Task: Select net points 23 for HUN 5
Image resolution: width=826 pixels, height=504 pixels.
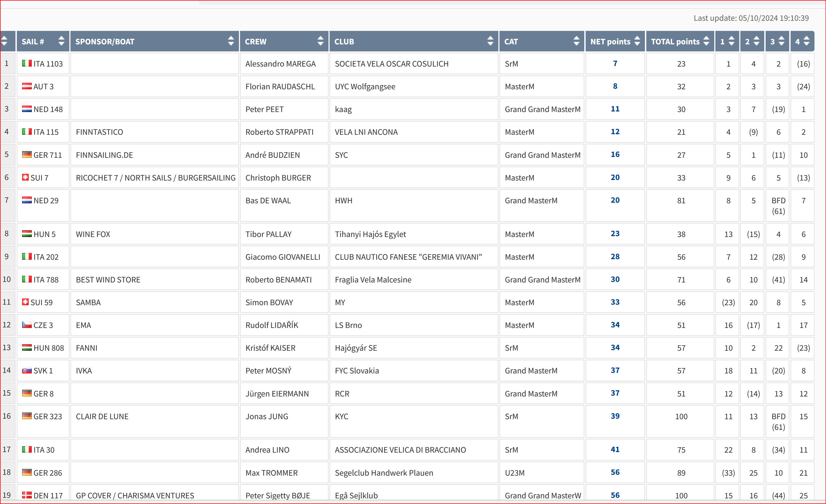Action: point(615,233)
